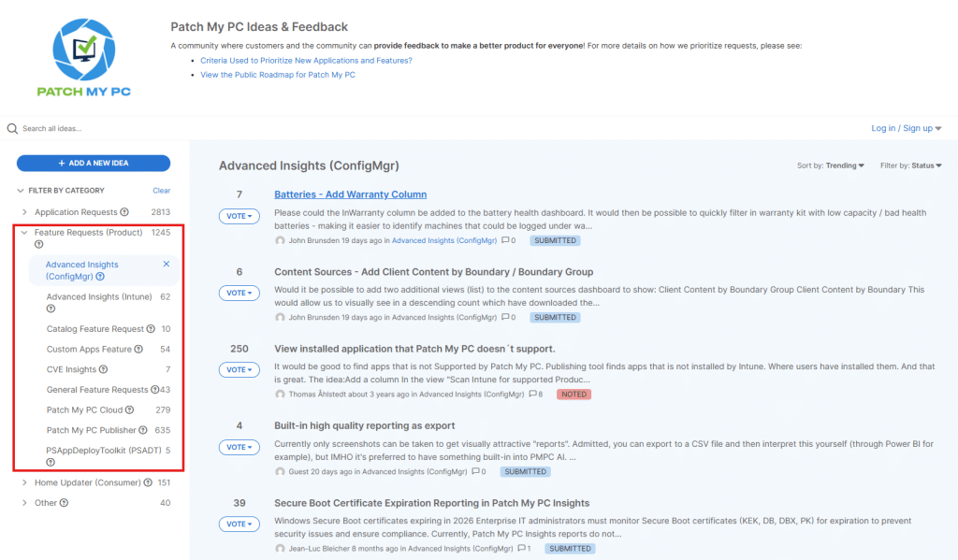Collapse the Filter by Category section
Viewport: 958px width, 560px height.
point(21,191)
